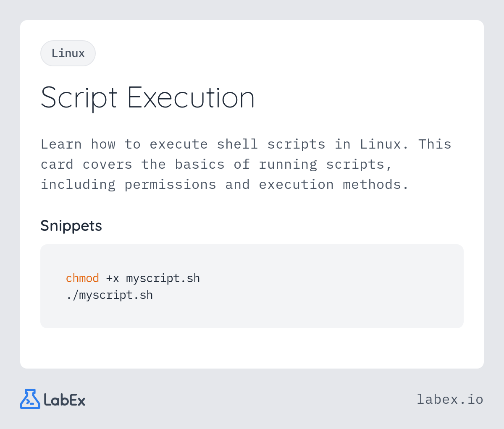Click the orange chmod command keyword

pos(82,278)
